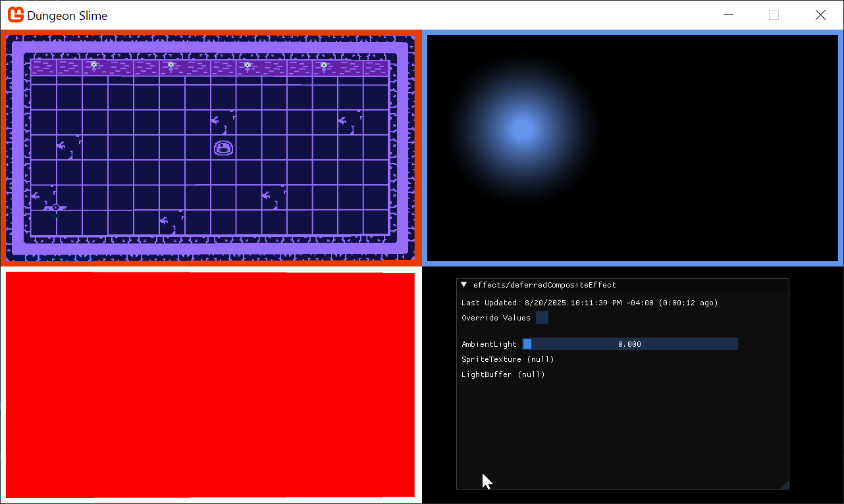This screenshot has width=844, height=504.
Task: Click the third wall torch from the left
Action: point(248,65)
